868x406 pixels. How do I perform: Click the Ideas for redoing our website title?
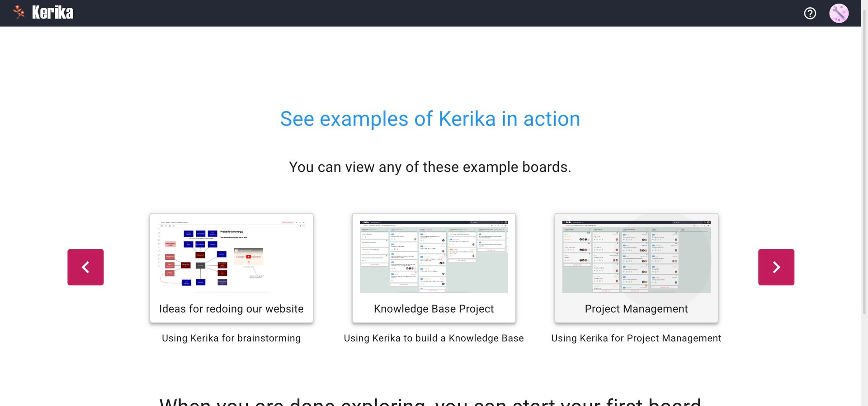tap(231, 309)
